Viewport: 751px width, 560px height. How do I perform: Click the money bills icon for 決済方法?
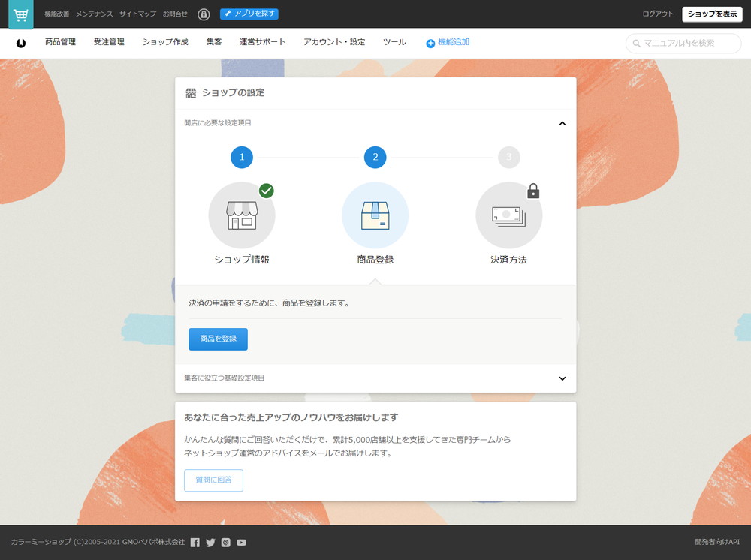point(508,215)
